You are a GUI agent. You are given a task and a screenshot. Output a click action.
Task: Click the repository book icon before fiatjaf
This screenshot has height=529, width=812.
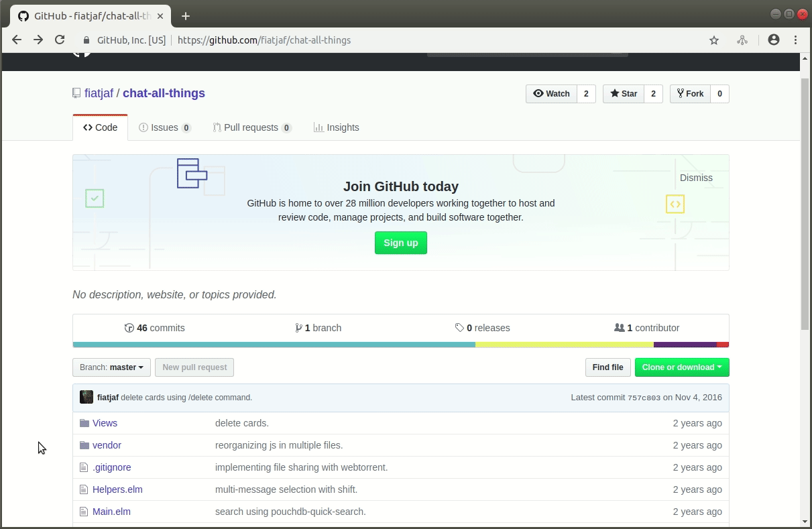point(76,93)
